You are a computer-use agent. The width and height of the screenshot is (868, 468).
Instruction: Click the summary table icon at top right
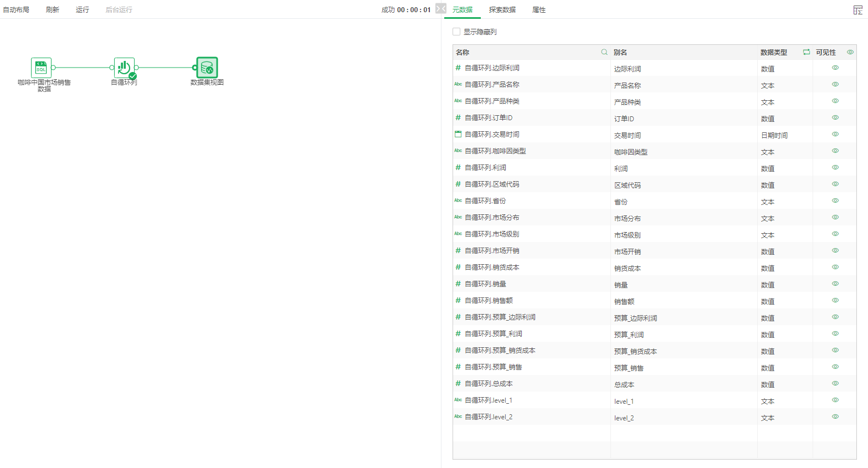(x=857, y=10)
